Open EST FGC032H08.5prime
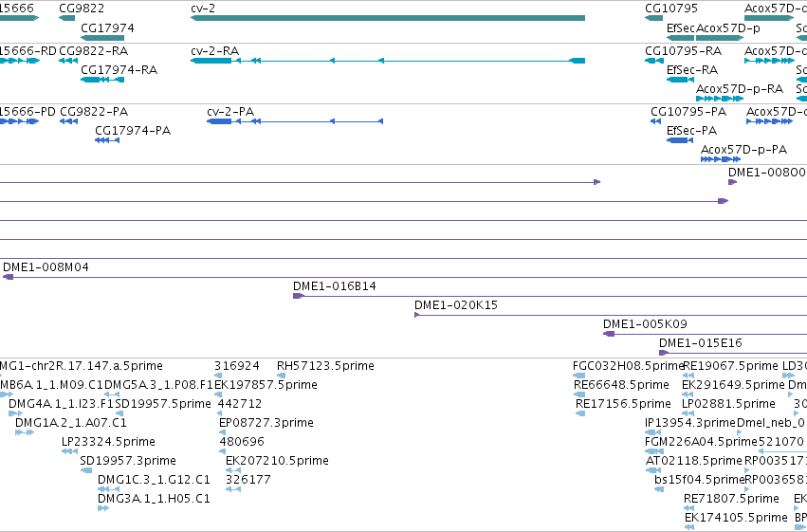Image resolution: width=807 pixels, height=532 pixels. coord(629,366)
